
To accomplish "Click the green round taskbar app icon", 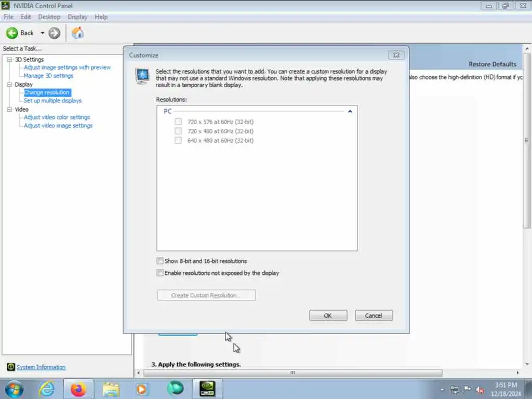I will tap(175, 389).
